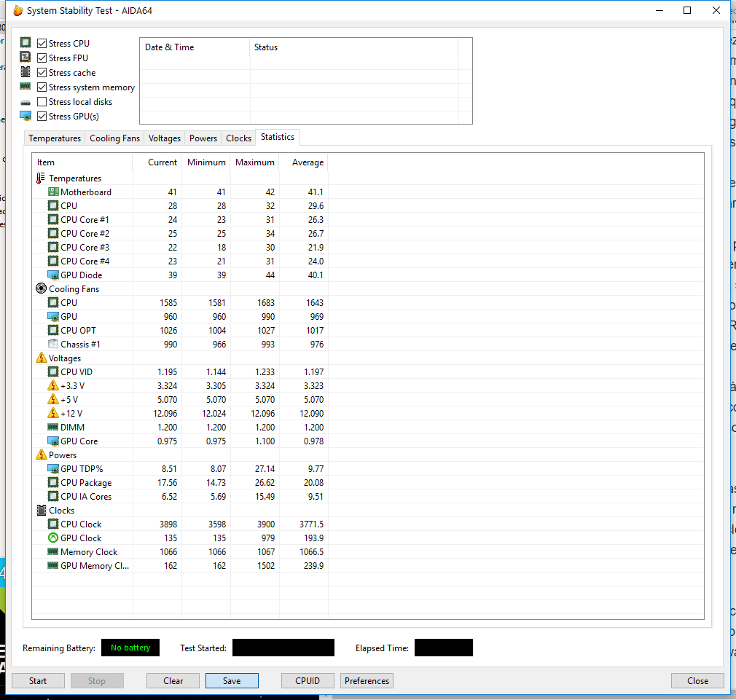The image size is (736, 700).
Task: Open the Clocks tab
Action: (x=238, y=138)
